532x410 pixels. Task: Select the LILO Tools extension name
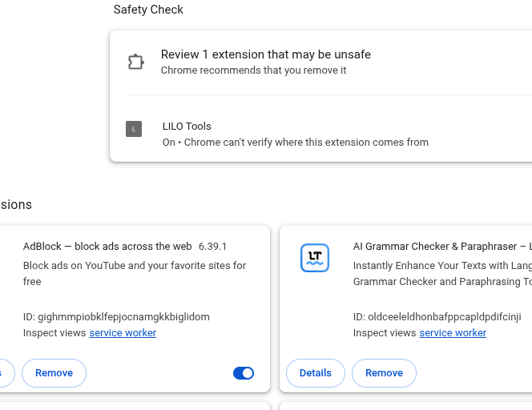[x=187, y=127]
